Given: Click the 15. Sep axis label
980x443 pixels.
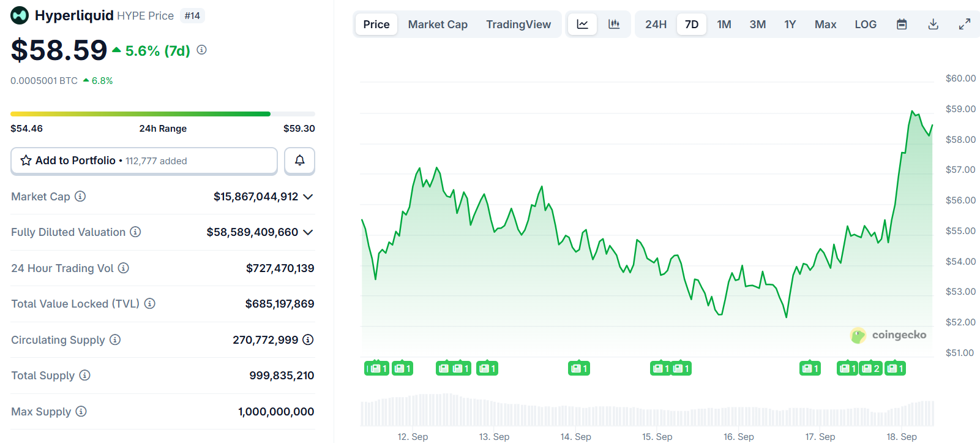Looking at the screenshot, I should click(x=657, y=436).
